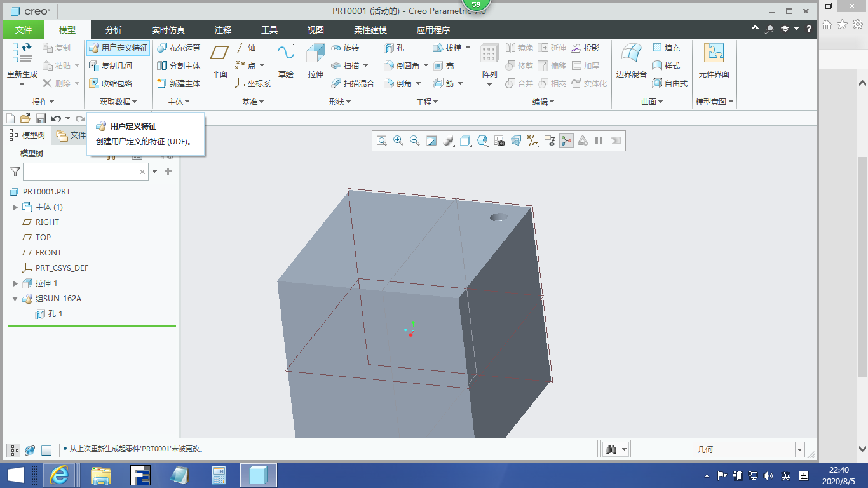
Task: Select 扫描混合 swept blend tool
Action: (353, 83)
